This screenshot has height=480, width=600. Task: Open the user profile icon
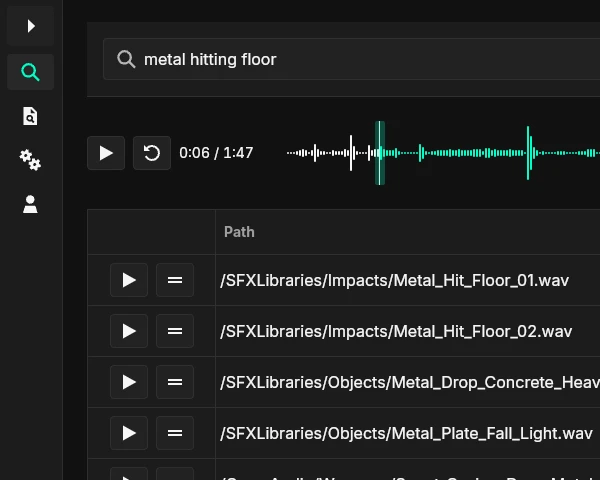pos(30,205)
